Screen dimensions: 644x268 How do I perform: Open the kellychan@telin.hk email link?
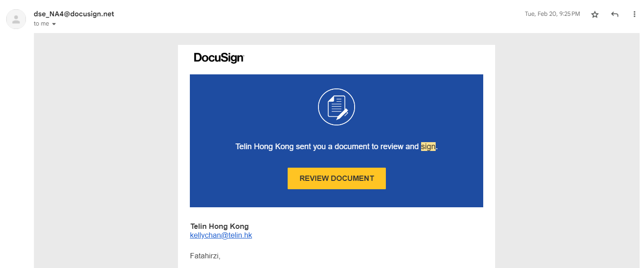(x=221, y=235)
